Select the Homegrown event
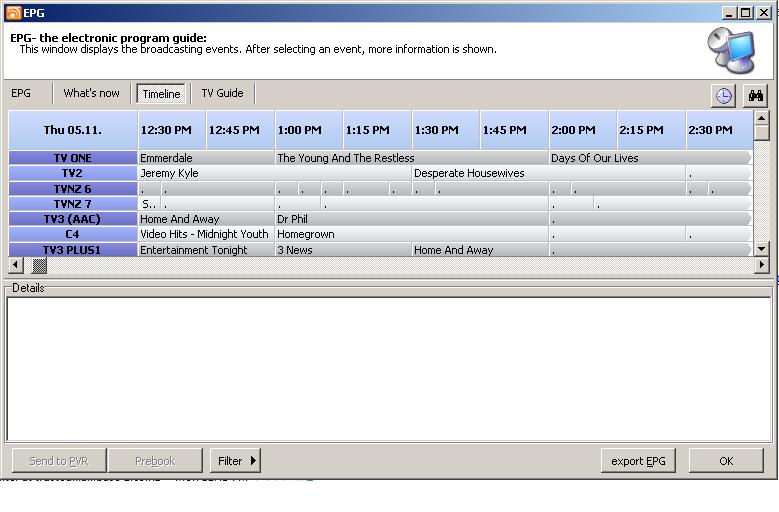Screen dimensions: 779x512 (411, 234)
